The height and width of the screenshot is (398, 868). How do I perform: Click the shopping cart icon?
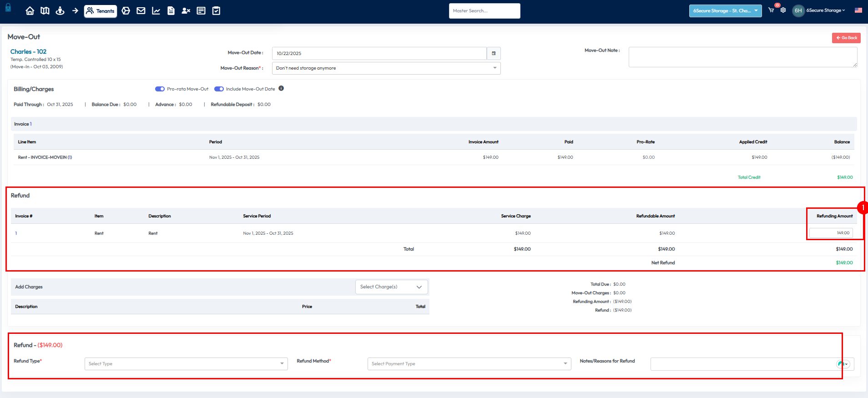771,10
